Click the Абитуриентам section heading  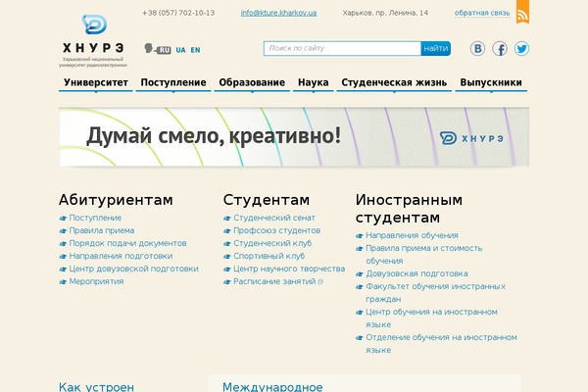pos(116,200)
